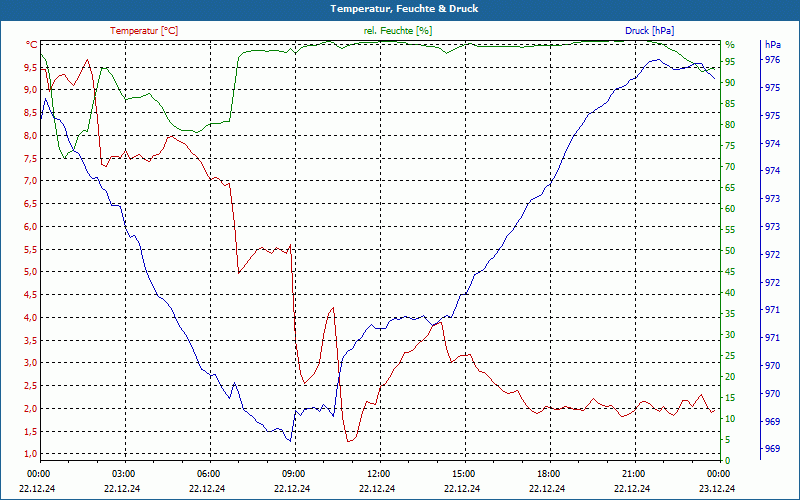
Task: Click the green "55" humidity axis value
Action: tap(730, 230)
